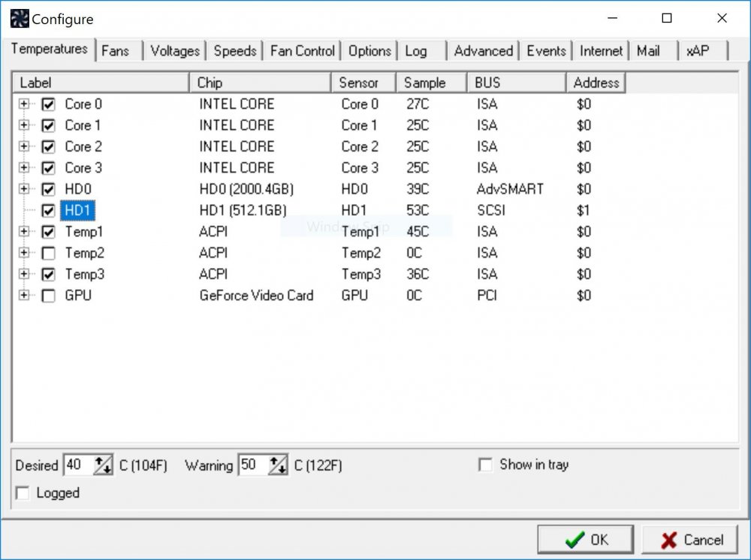Click the 'PCI' bus value

click(487, 295)
